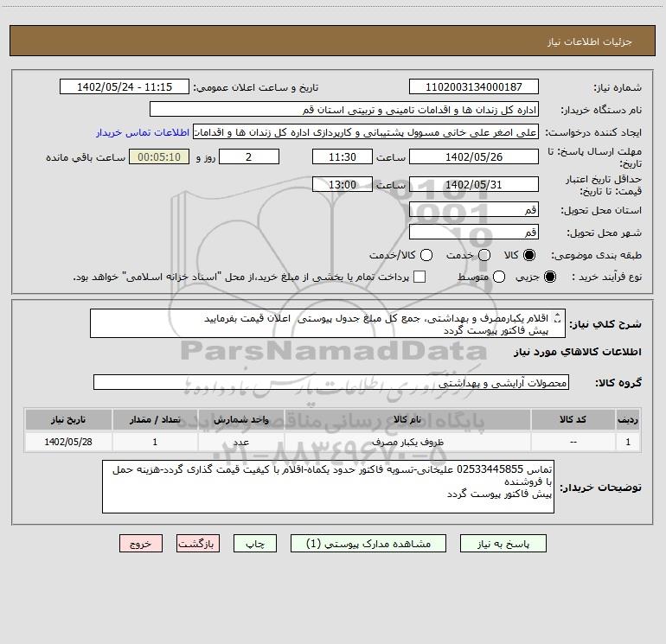The height and width of the screenshot is (644, 666).
Task: Click the countdown timer 00:05:10
Action: coord(159,156)
